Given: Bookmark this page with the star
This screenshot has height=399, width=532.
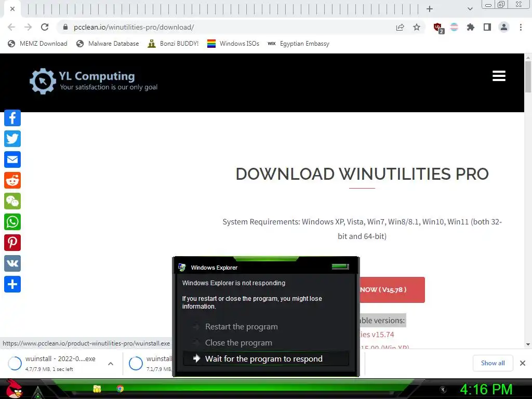Looking at the screenshot, I should coord(417,27).
